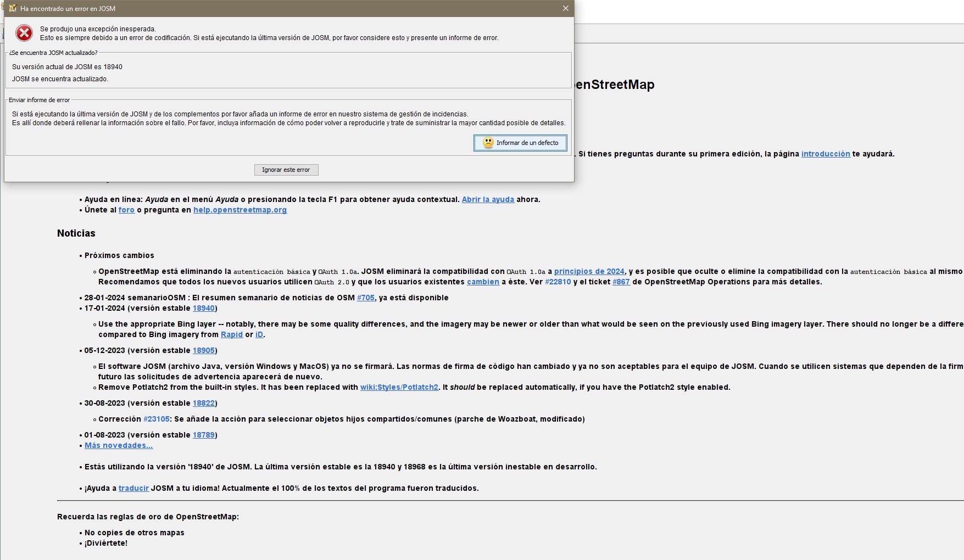Click "Recuerda las reglas de oro de OpenStreetMap:" text
Screen dimensions: 964x560
[148, 517]
